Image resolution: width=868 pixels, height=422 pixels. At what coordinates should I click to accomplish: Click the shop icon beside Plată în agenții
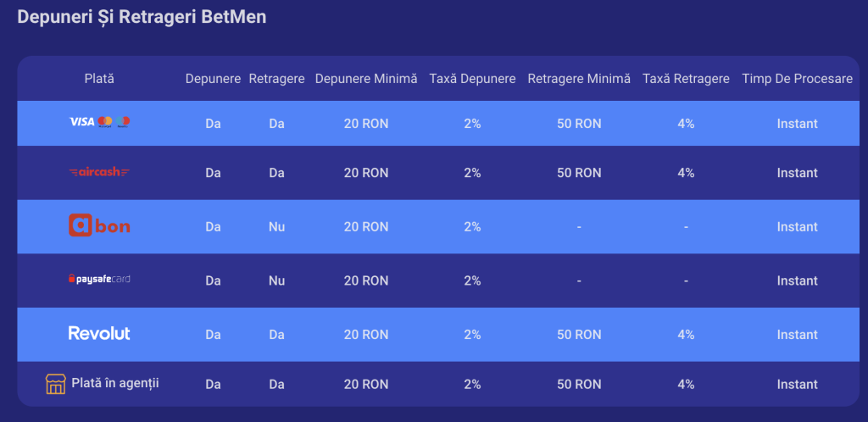coord(55,384)
